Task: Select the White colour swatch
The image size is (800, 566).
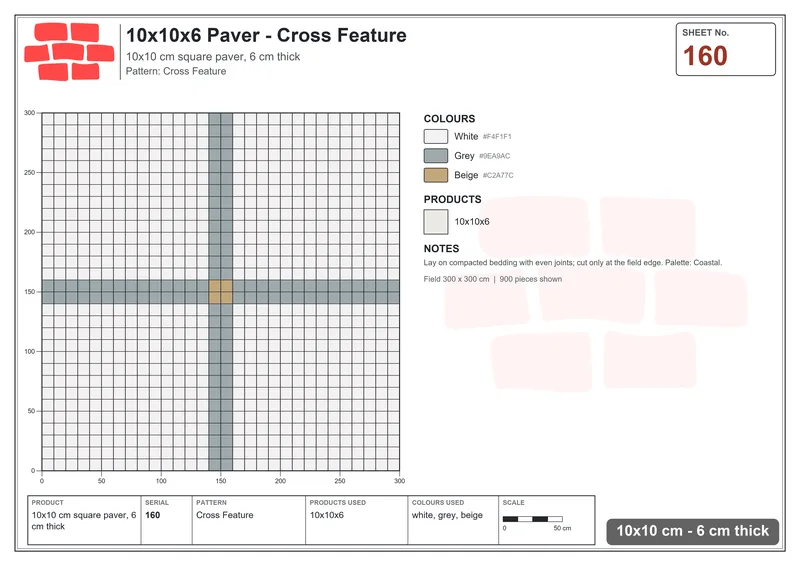Action: pyautogui.click(x=436, y=136)
